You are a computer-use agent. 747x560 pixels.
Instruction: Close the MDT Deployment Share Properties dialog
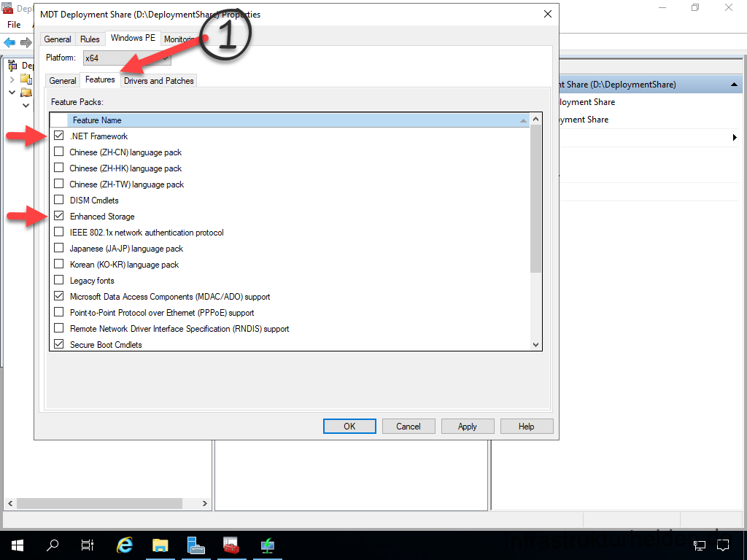pos(547,15)
